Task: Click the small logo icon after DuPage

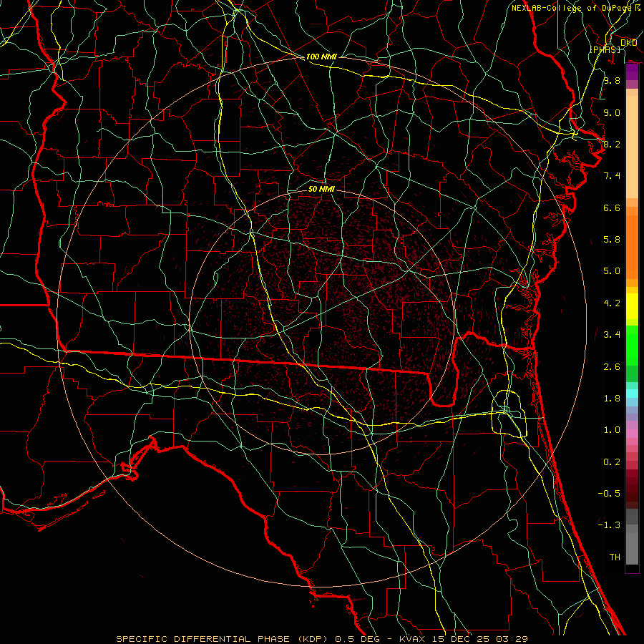Action: pyautogui.click(x=637, y=7)
